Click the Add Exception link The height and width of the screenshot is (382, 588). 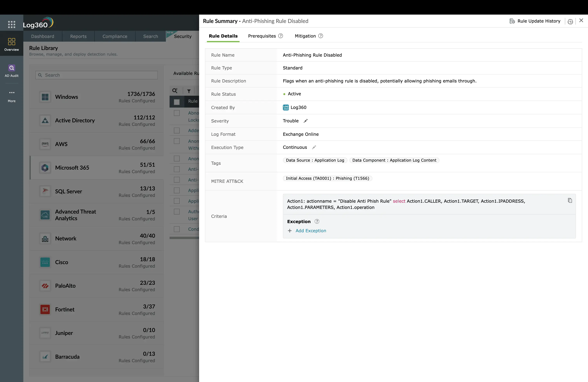click(311, 230)
